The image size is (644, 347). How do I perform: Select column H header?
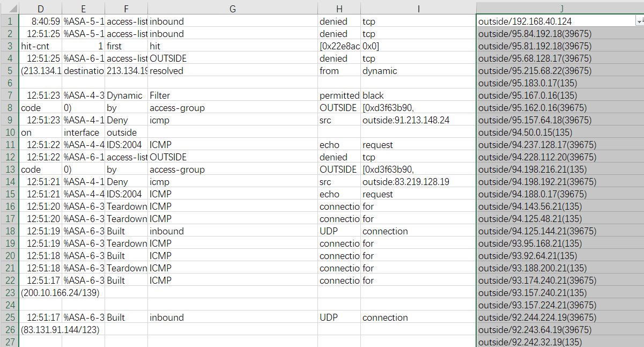tap(339, 8)
